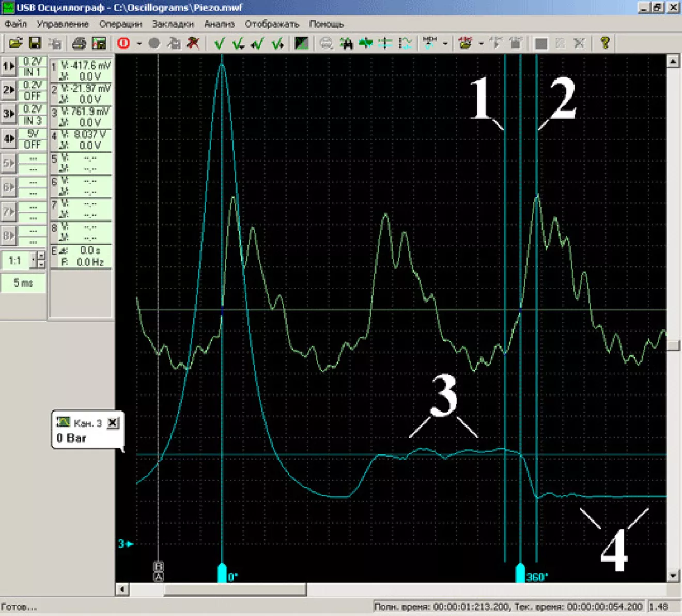682x616 pixels.
Task: Open dropdown arrow next to red record icon
Action: (139, 44)
